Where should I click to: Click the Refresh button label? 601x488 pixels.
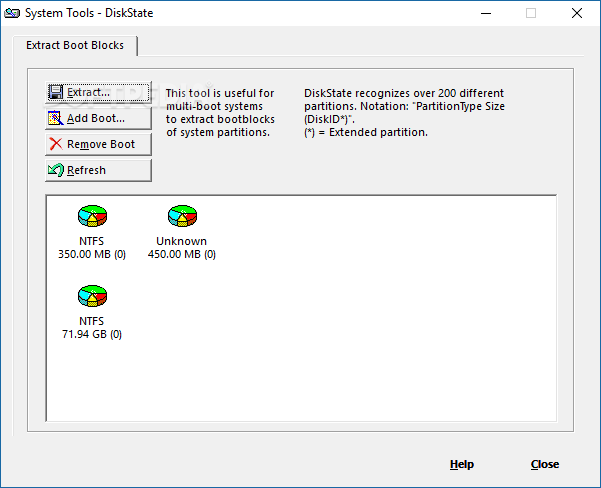pyautogui.click(x=86, y=170)
